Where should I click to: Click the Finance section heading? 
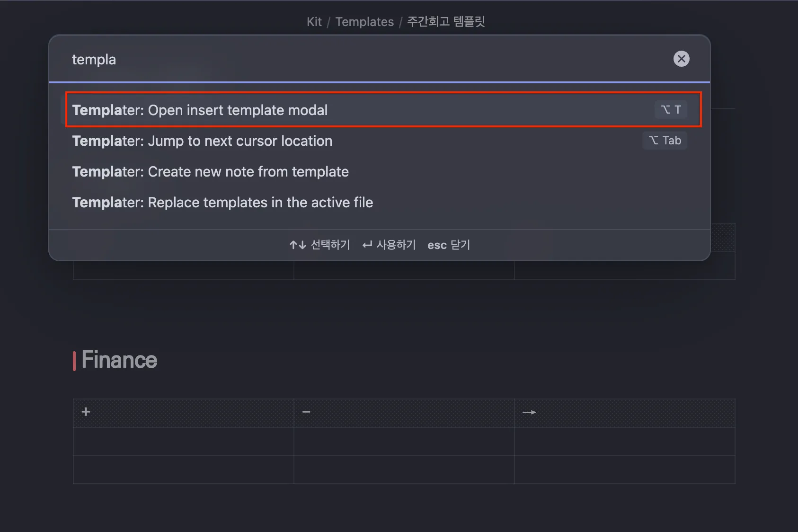point(119,360)
